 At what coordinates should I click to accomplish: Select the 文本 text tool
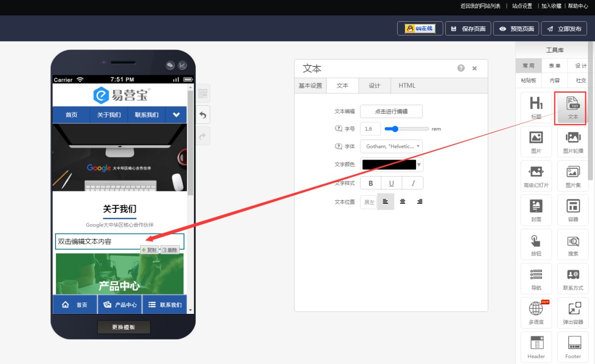[573, 107]
